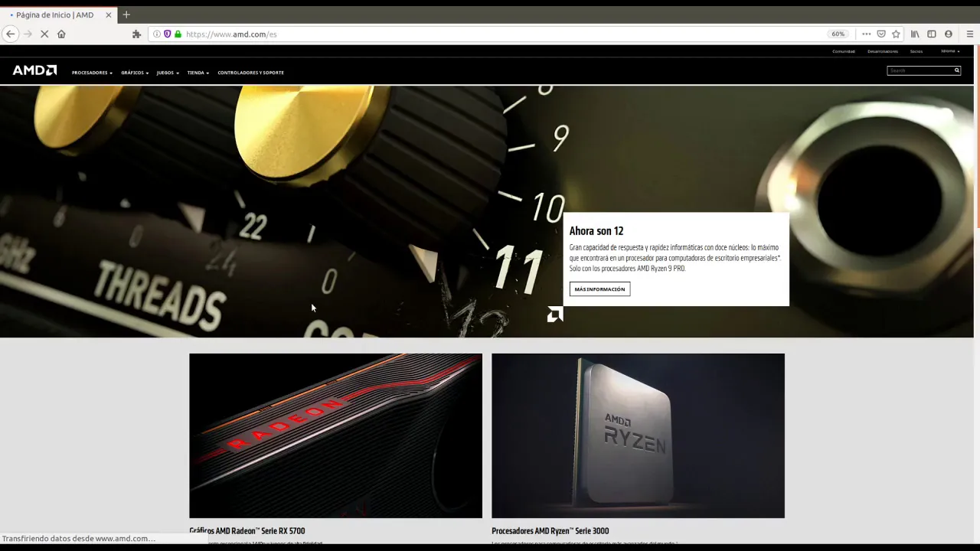Open the Library bookshelf icon
The height and width of the screenshot is (551, 980).
[x=915, y=34]
